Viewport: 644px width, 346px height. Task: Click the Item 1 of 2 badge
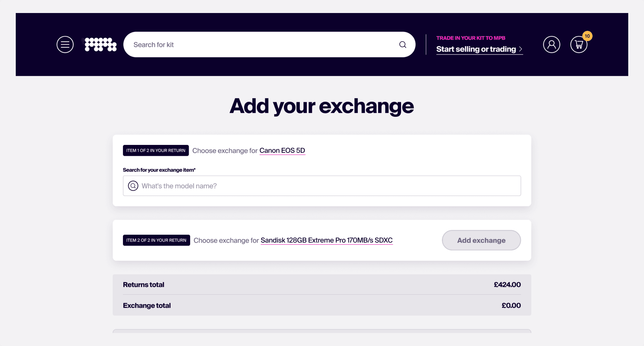click(156, 150)
